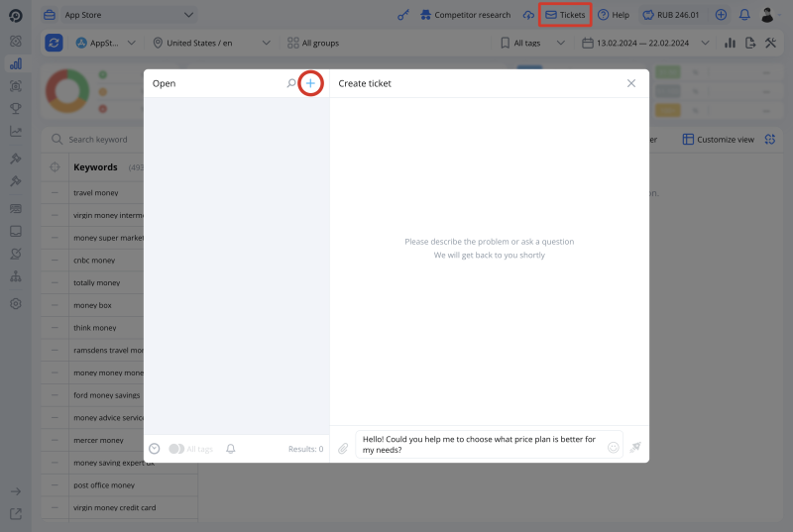
Task: Click the Search keyword field
Action: coord(96,140)
